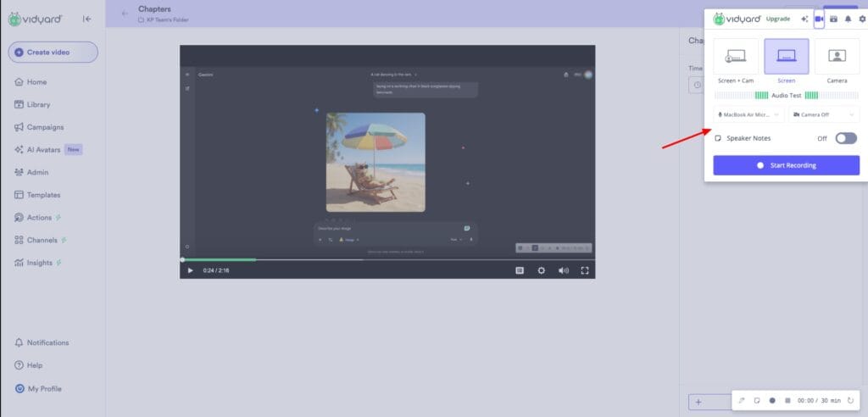Open the MacBook Air Microphone dropdown
868x417 pixels.
pyautogui.click(x=748, y=114)
